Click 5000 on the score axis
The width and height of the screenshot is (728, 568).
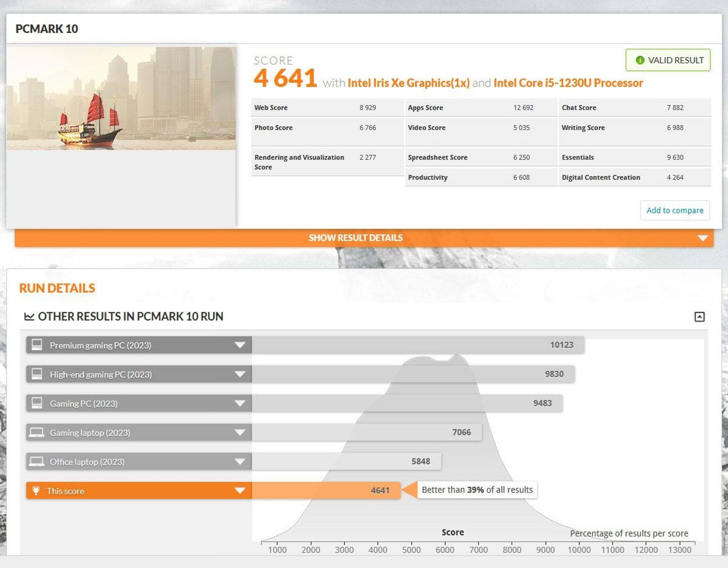click(411, 550)
